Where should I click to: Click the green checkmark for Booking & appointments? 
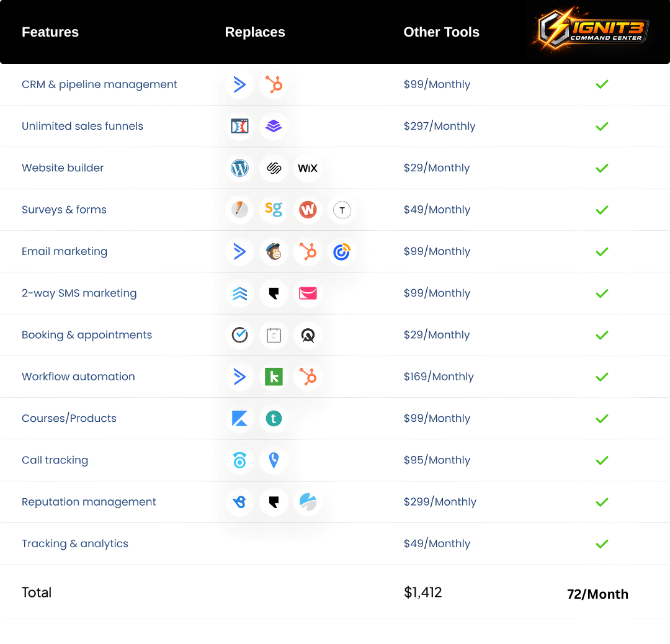click(602, 336)
